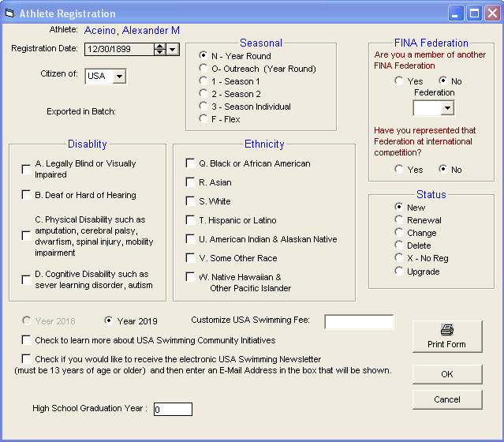Click the Print Form button

[446, 336]
